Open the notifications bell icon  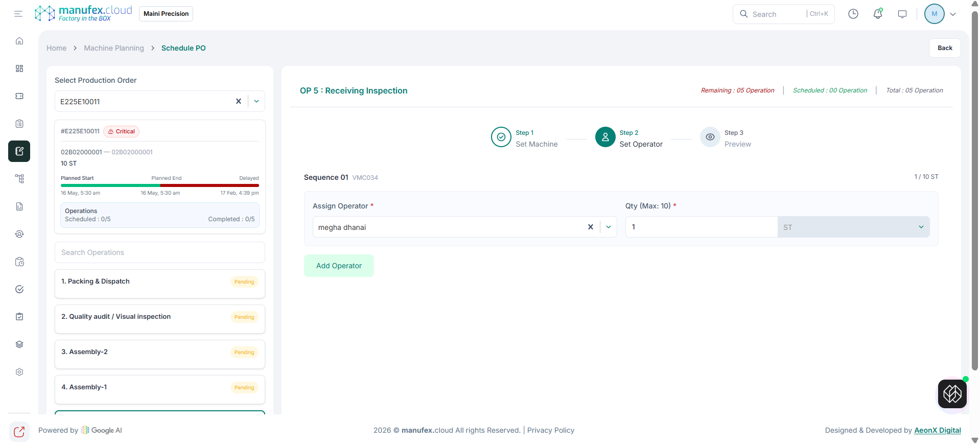pos(877,14)
